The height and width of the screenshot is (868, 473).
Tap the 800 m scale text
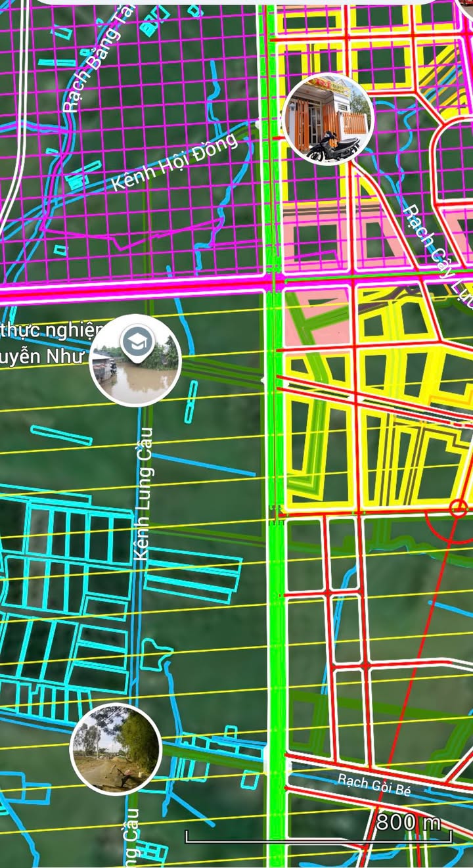pyautogui.click(x=408, y=821)
